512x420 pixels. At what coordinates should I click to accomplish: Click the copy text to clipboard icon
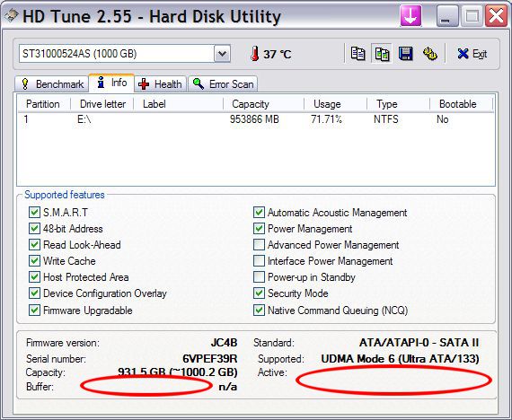click(358, 54)
